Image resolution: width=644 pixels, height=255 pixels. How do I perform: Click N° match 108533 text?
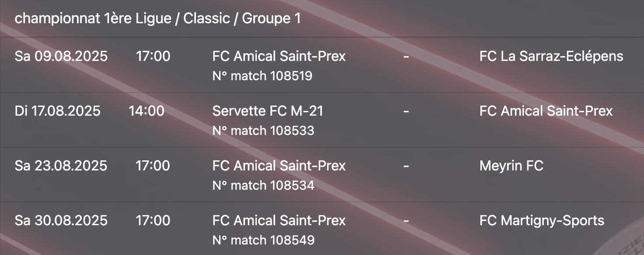click(263, 131)
